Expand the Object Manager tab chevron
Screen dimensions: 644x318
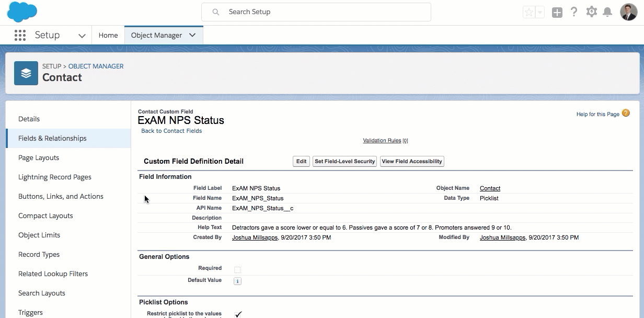coord(192,35)
